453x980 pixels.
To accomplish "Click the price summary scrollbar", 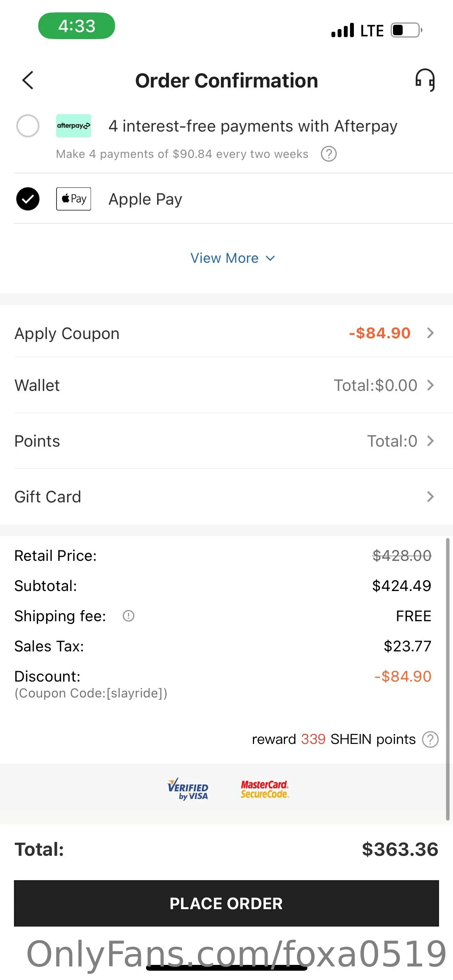I will [x=448, y=677].
